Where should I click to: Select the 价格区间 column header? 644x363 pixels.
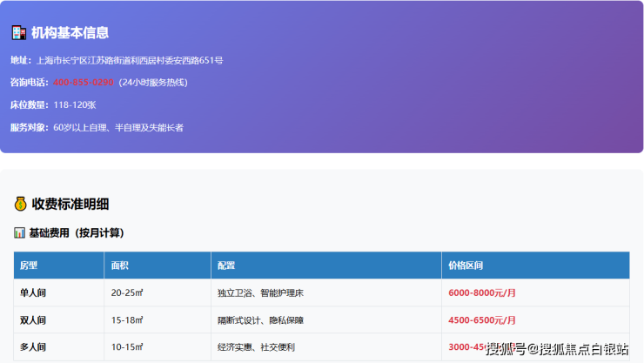tap(466, 266)
